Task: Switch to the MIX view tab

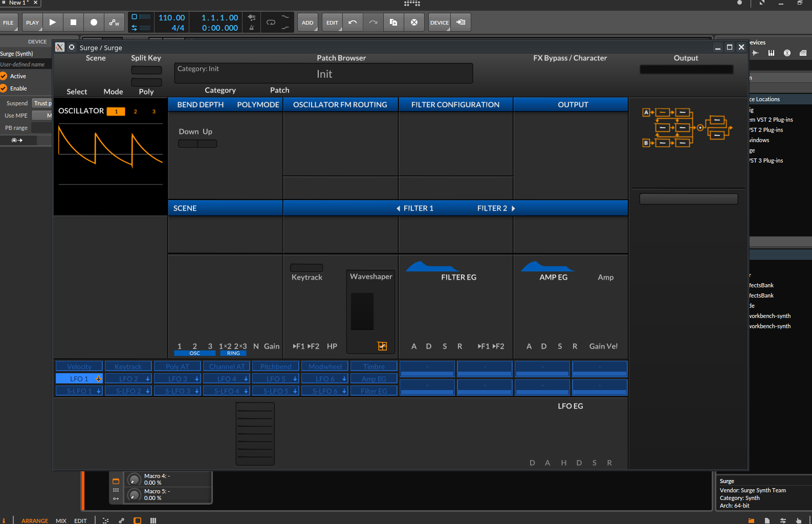Action: pos(61,520)
